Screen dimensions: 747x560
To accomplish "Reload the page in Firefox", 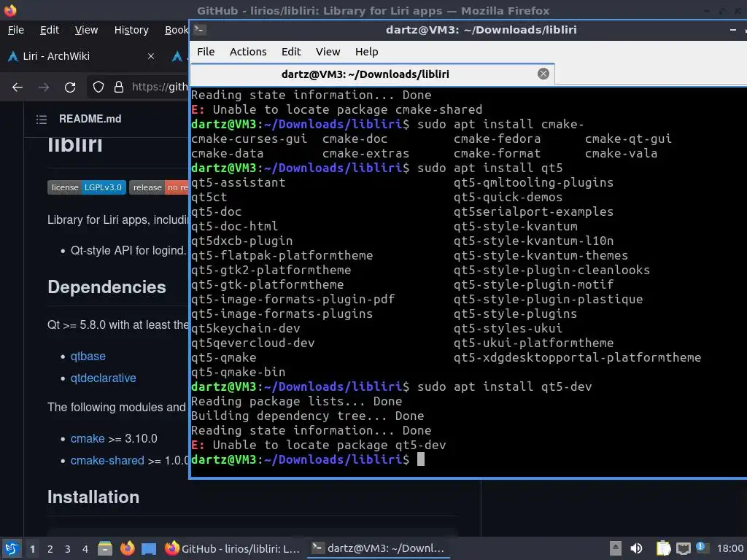I will coord(70,87).
